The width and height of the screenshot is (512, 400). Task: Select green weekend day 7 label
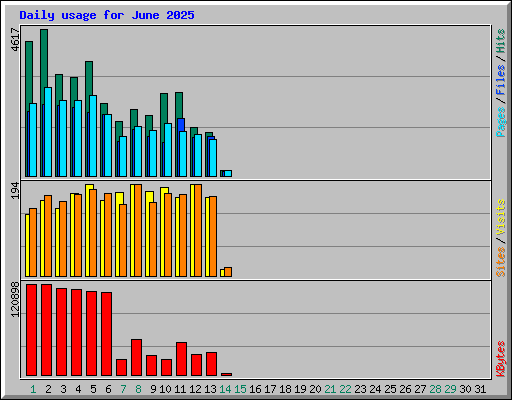[123, 389]
